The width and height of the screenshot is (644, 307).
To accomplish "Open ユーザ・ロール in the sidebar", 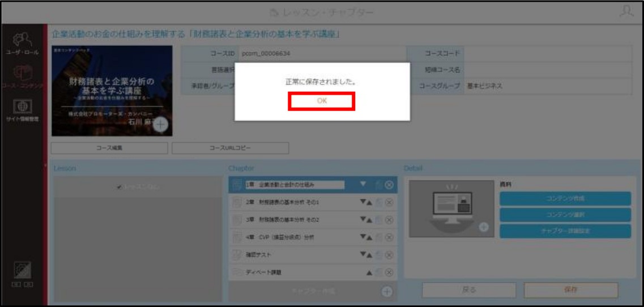I will click(x=22, y=44).
